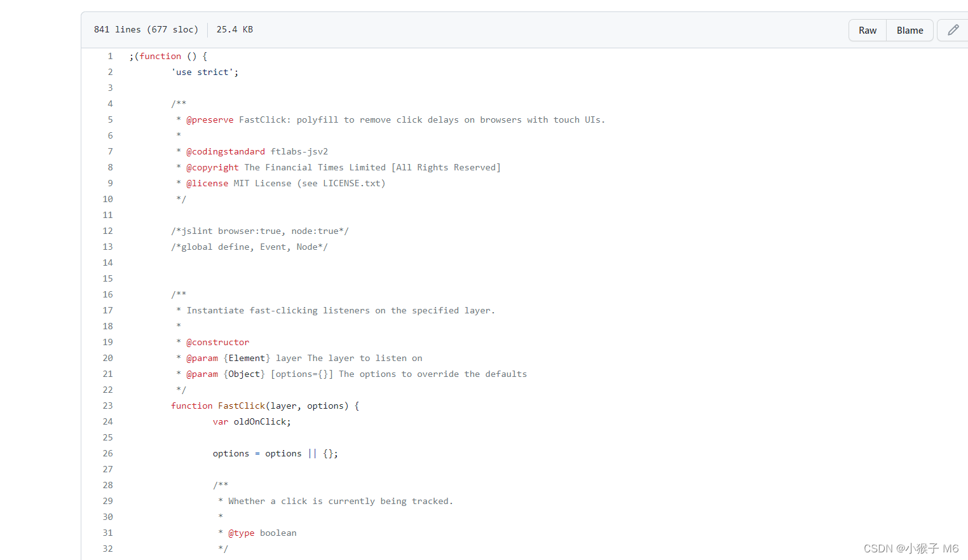Select line number 17

pos(107,310)
